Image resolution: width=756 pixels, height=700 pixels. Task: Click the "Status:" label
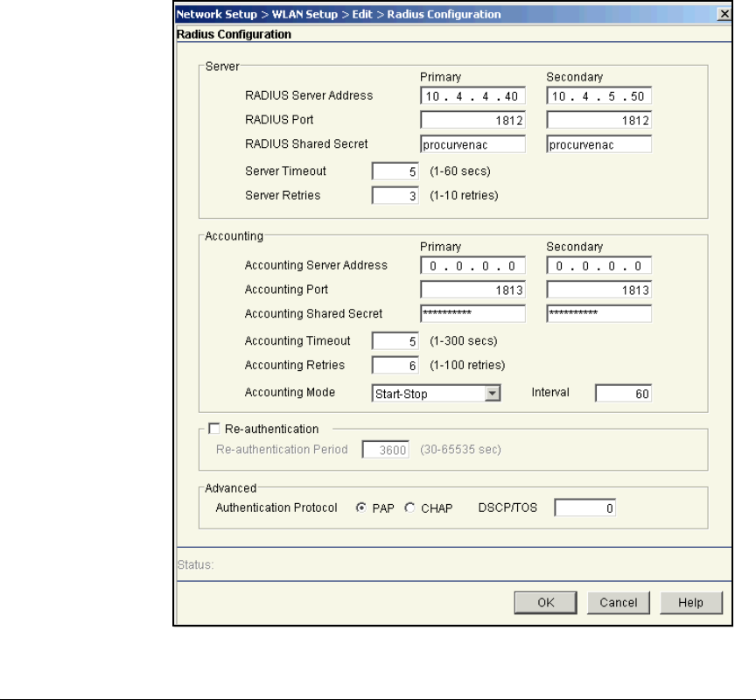click(x=195, y=564)
